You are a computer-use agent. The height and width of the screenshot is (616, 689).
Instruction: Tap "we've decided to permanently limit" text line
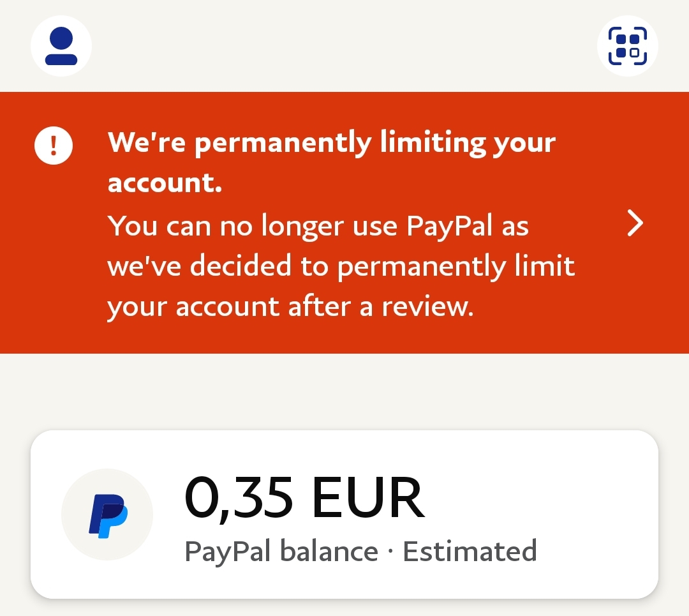[x=341, y=266]
